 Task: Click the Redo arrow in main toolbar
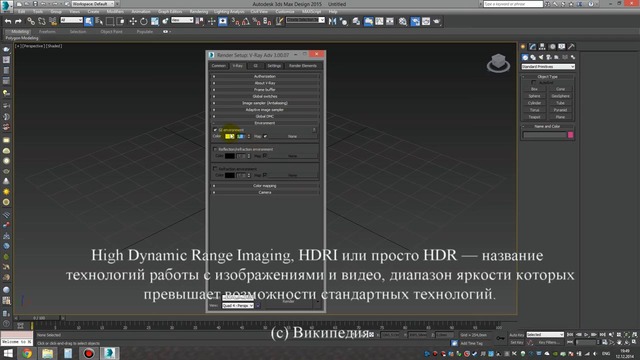point(18,21)
